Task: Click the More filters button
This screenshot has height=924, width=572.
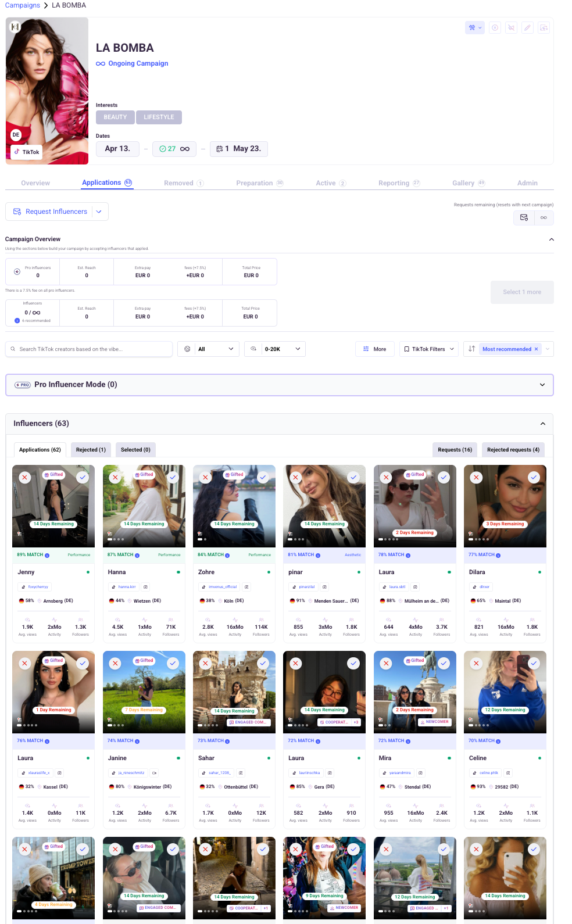Action: pyautogui.click(x=375, y=349)
